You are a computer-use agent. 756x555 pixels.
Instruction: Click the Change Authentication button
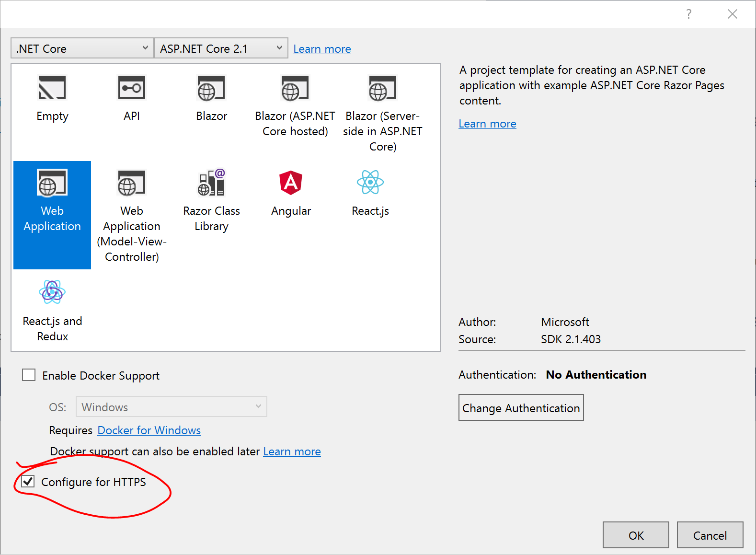pos(521,407)
